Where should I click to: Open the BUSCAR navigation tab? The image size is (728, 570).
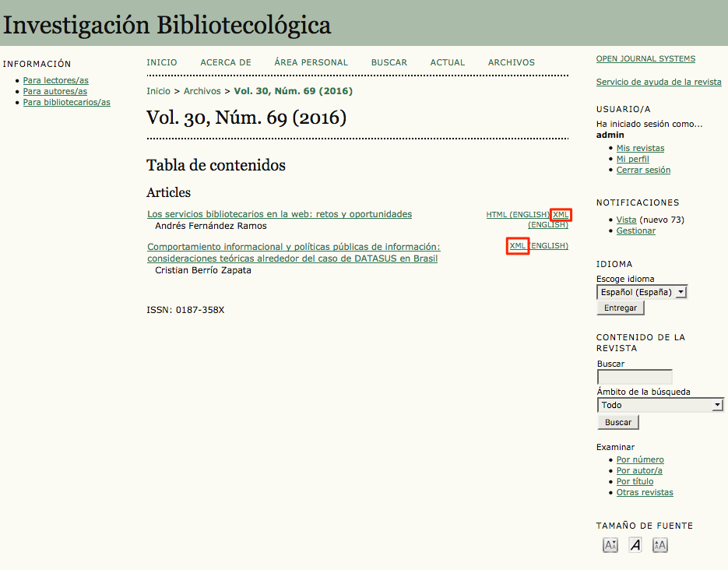389,62
